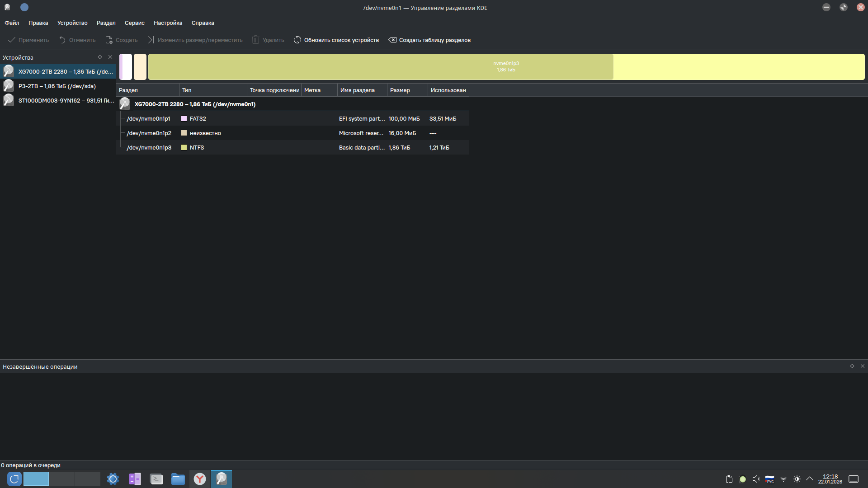Open the Yandex browser from the taskbar

(x=200, y=479)
